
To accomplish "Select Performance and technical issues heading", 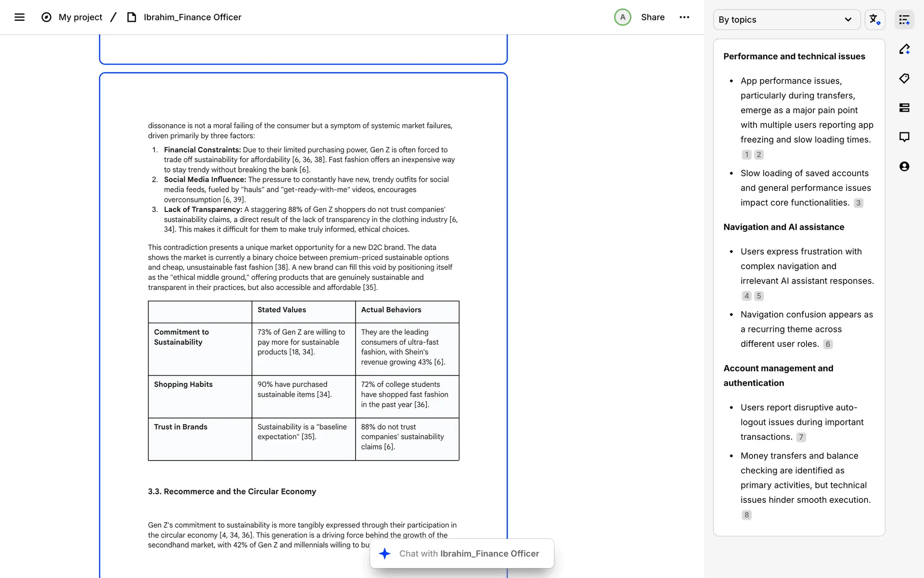I will coord(794,56).
